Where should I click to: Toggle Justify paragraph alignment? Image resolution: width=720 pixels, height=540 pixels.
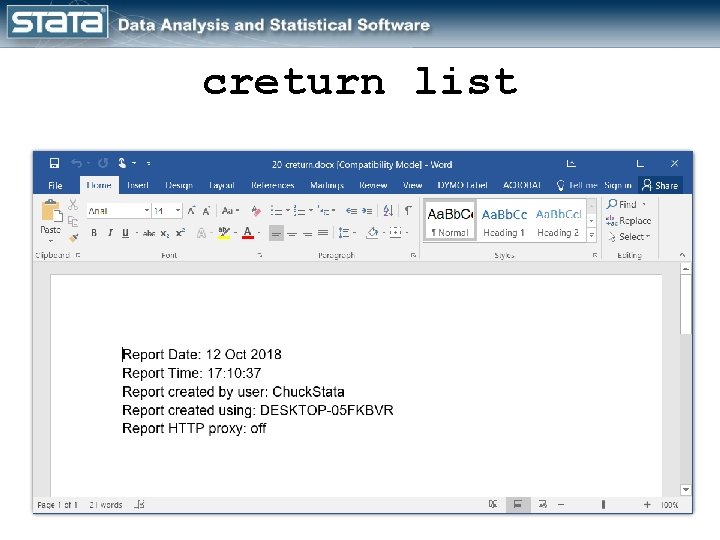click(x=323, y=233)
